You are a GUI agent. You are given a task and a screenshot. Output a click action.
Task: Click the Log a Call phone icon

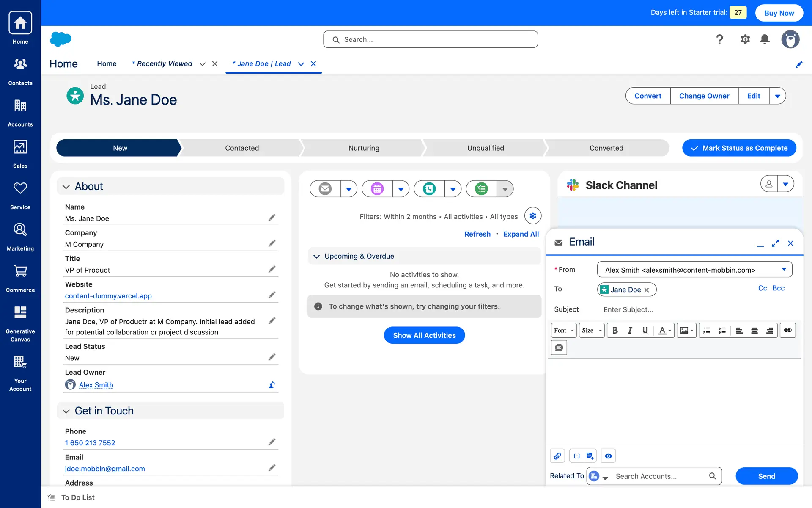[429, 189]
